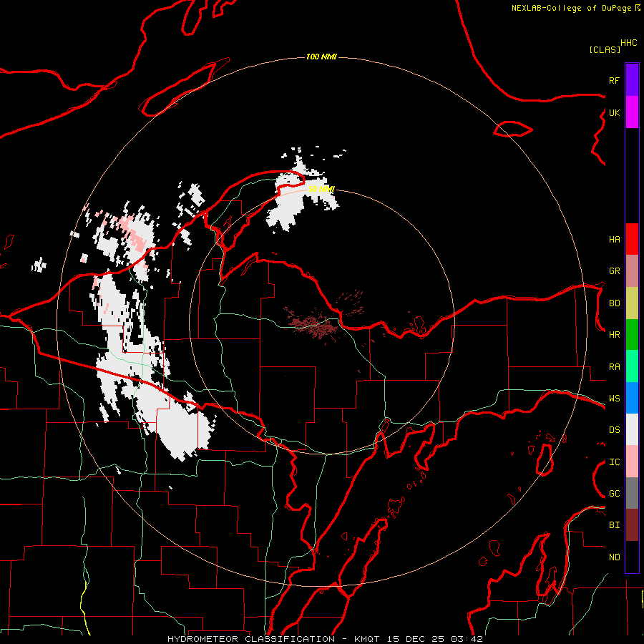Click the RF purple legend swatch
644x644 pixels.
632,80
